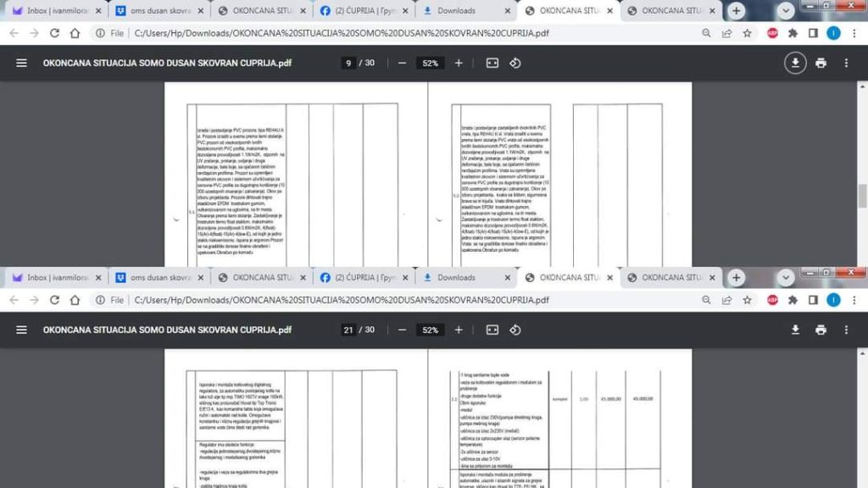Open Chrome's three-dot menu in the lower window

click(854, 300)
